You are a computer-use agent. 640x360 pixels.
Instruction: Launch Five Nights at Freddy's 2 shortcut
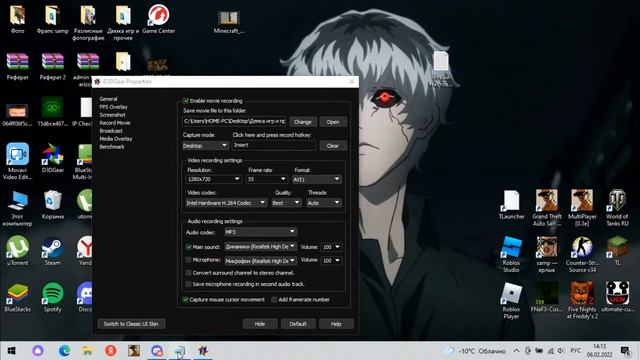point(582,301)
